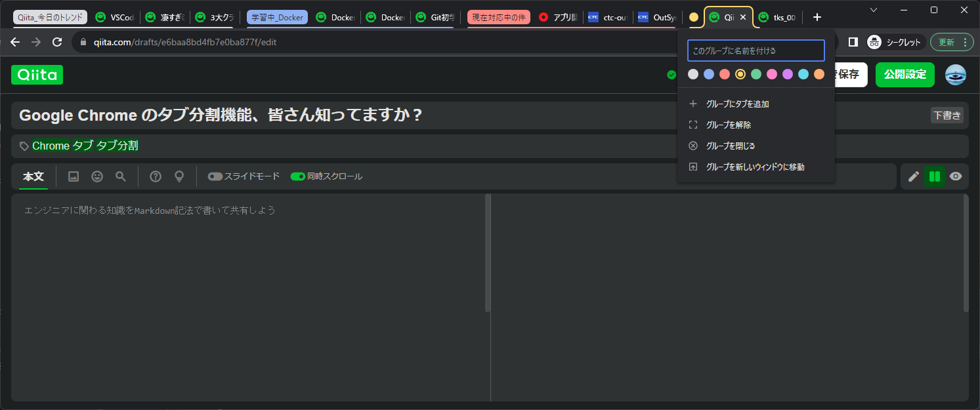
Task: Open the emoji picker icon
Action: (96, 176)
